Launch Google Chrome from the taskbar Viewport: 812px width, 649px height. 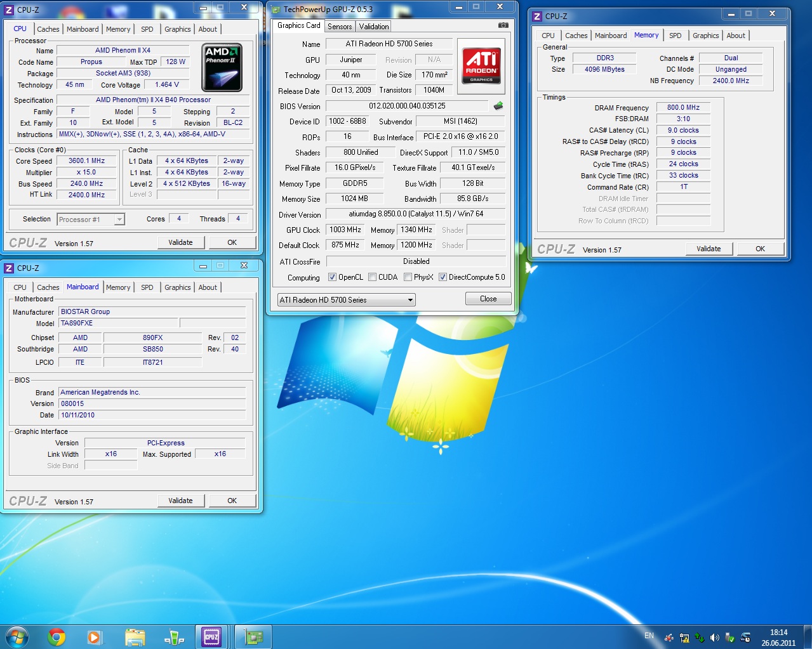coord(57,637)
